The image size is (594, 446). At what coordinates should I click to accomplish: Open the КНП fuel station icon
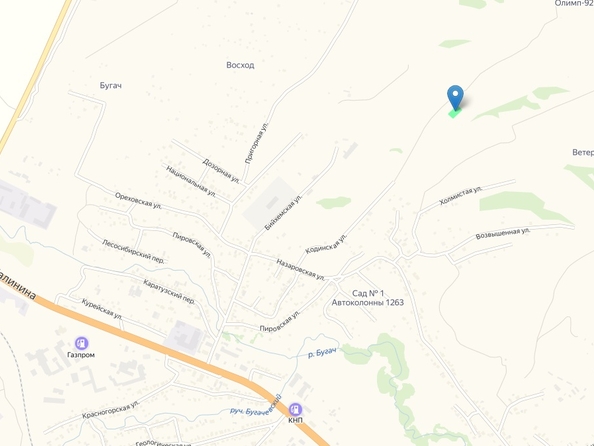[x=295, y=410]
